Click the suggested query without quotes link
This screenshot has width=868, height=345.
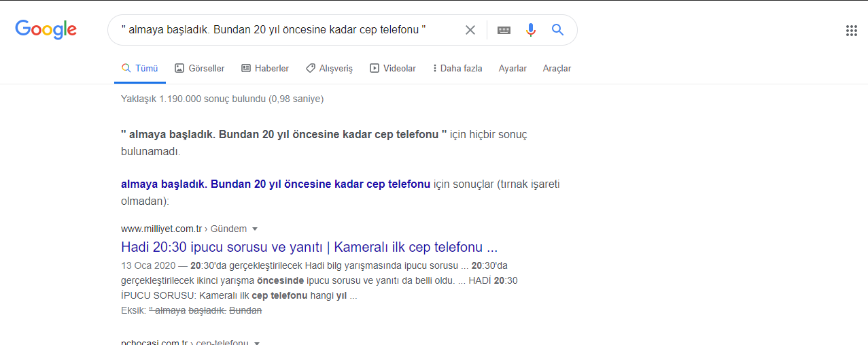coord(275,184)
